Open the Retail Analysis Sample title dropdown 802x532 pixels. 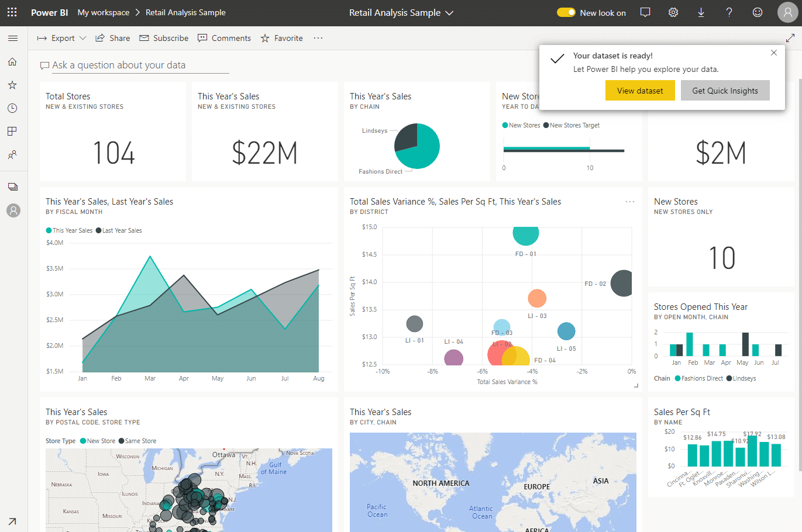coord(449,12)
